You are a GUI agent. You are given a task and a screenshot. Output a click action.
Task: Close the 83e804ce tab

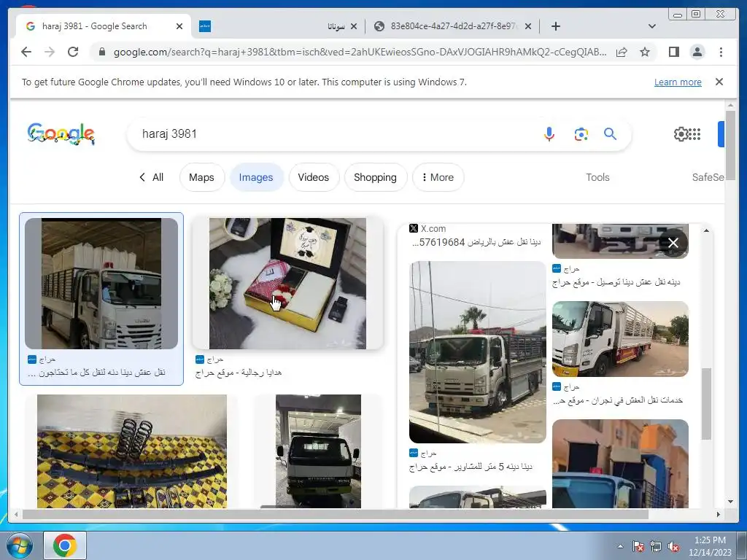[x=528, y=26]
